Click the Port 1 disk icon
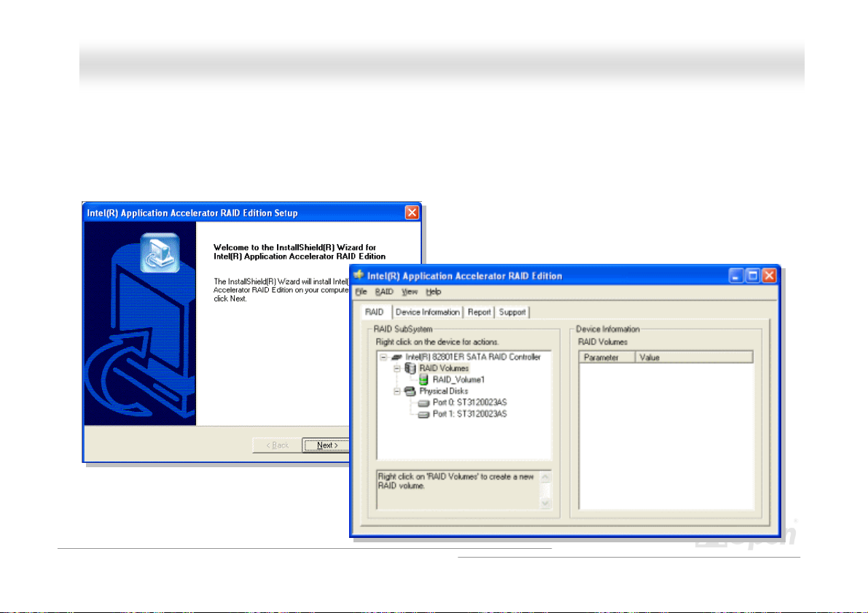Screen dimensions: 868x613 tap(424, 415)
